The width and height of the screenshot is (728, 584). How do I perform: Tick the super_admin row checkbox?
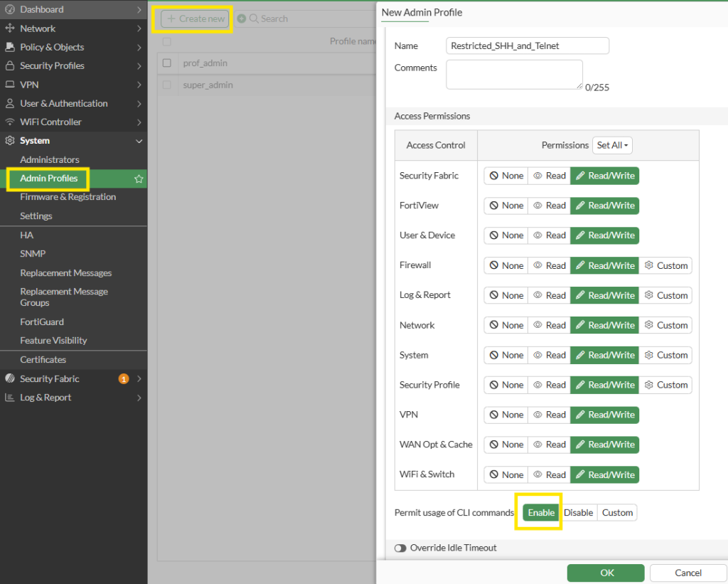coord(167,85)
